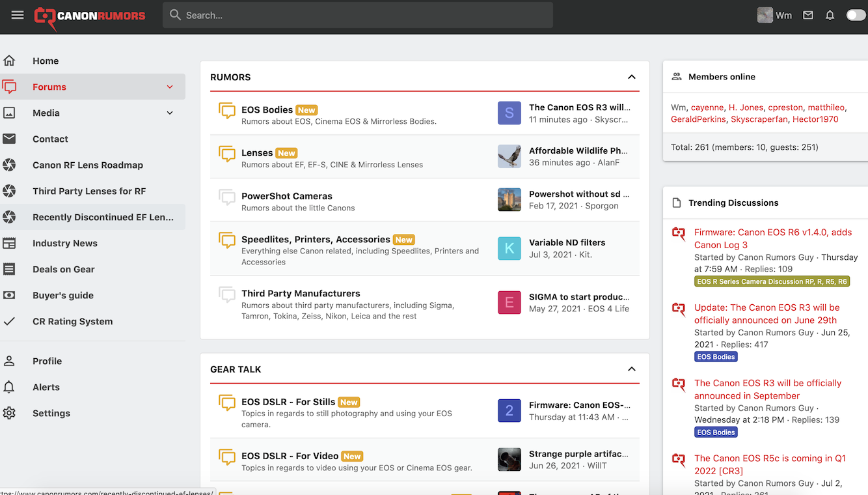868x495 pixels.
Task: Open the eagle thumbnail for Affordable Wildlife post
Action: (x=509, y=156)
